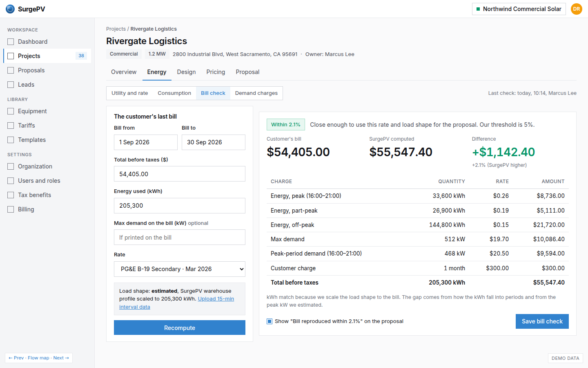Image resolution: width=588 pixels, height=368 pixels.
Task: Click the Projects count badge 38
Action: [81, 56]
